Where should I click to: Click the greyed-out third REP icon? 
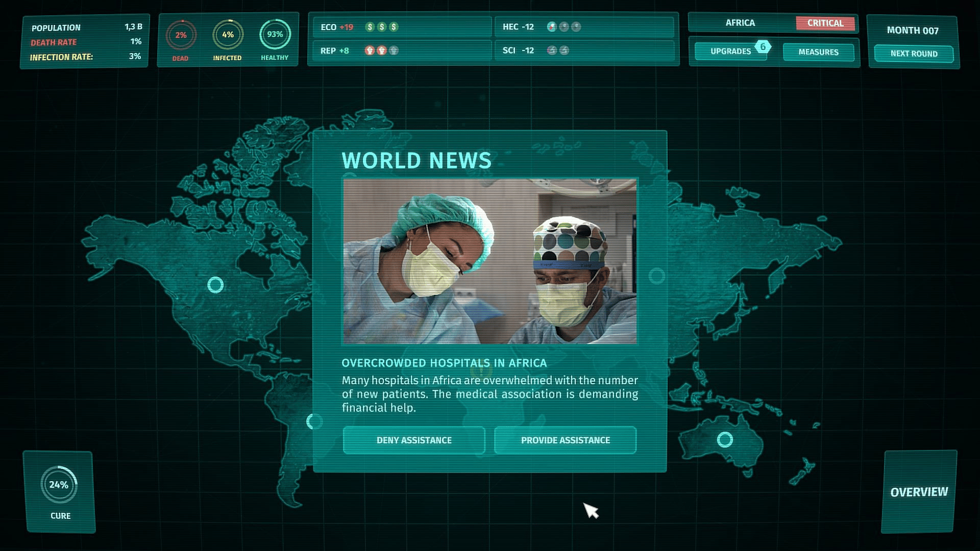[x=394, y=51]
